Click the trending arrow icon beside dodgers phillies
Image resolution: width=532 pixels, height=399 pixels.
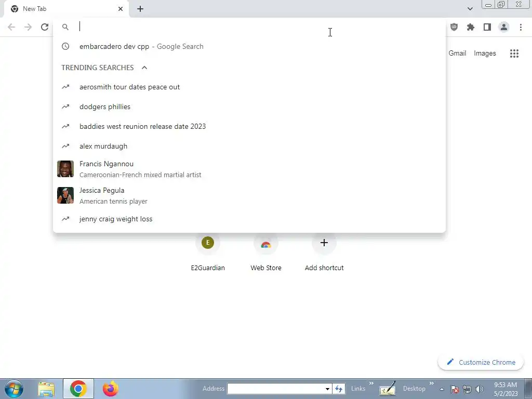click(65, 107)
